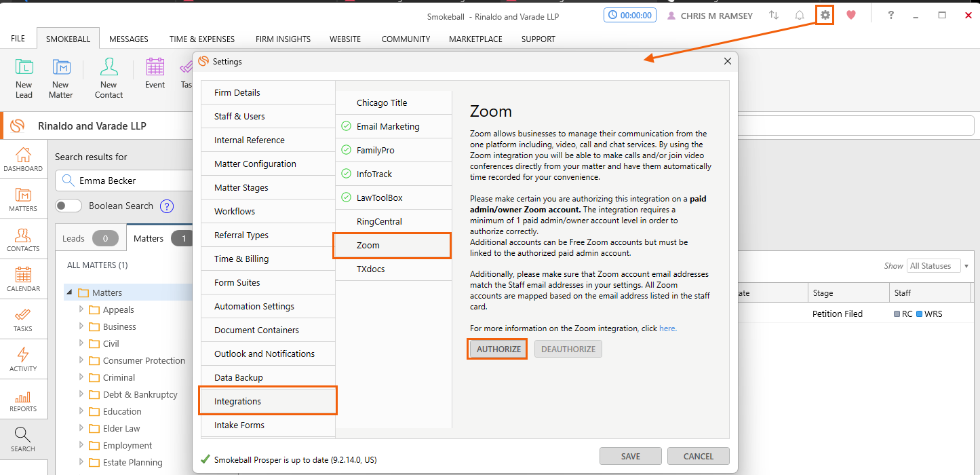This screenshot has height=475, width=980.
Task: Expand the Criminal folder
Action: point(81,377)
